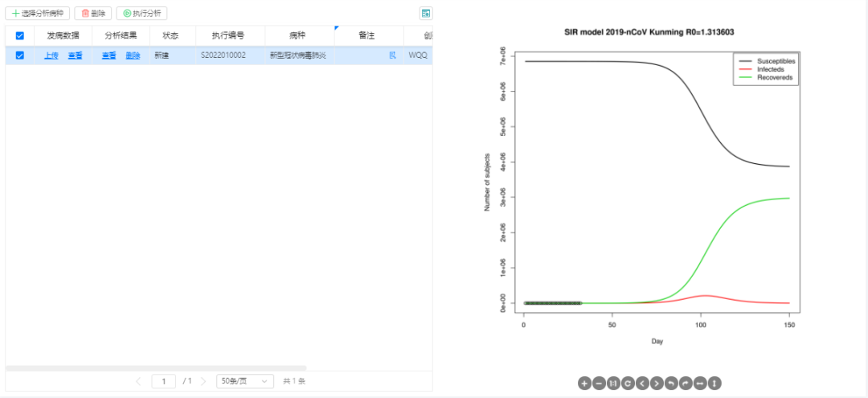Image resolution: width=868 pixels, height=398 pixels.
Task: Click the 删除 link in the 分析结果 column
Action: [x=133, y=55]
